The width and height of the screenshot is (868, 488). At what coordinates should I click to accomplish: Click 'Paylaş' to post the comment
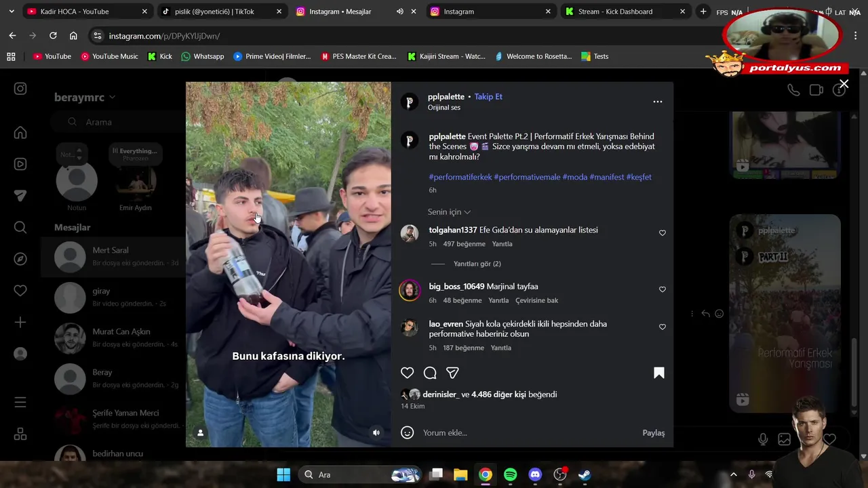[x=654, y=433]
